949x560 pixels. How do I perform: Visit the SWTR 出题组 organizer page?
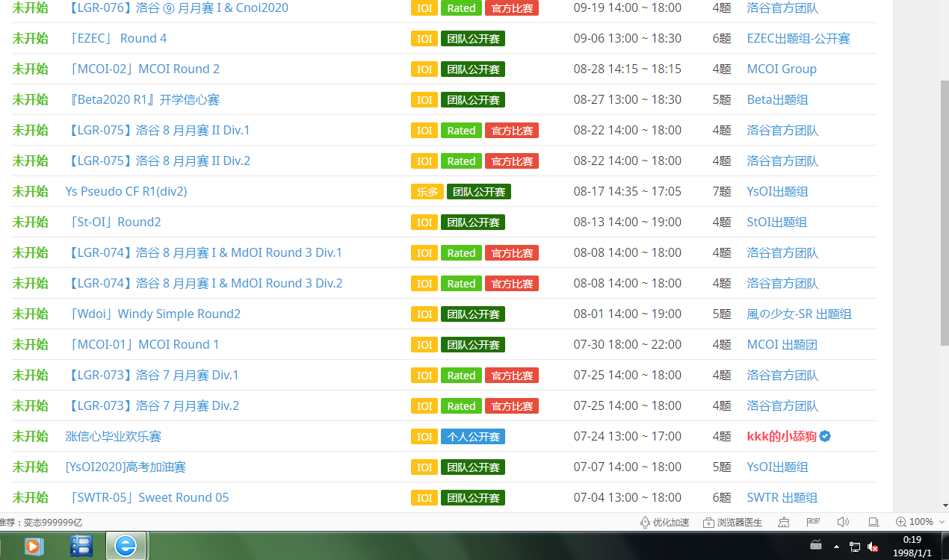coord(782,497)
